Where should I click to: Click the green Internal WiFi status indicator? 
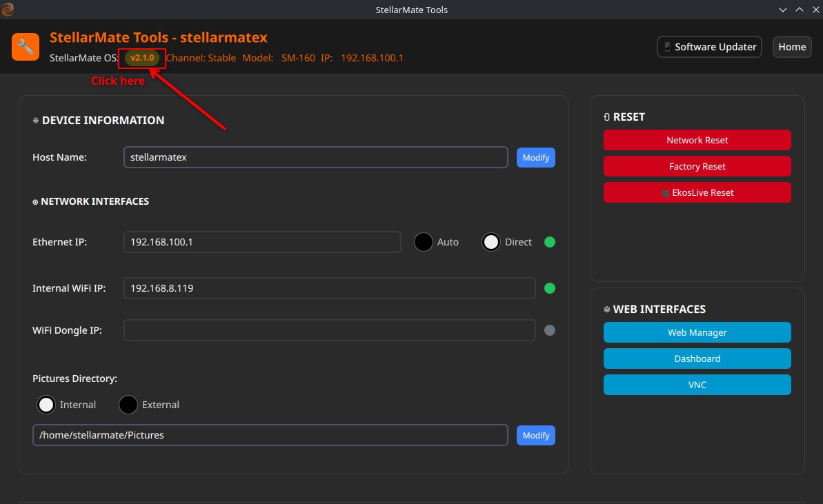point(550,288)
